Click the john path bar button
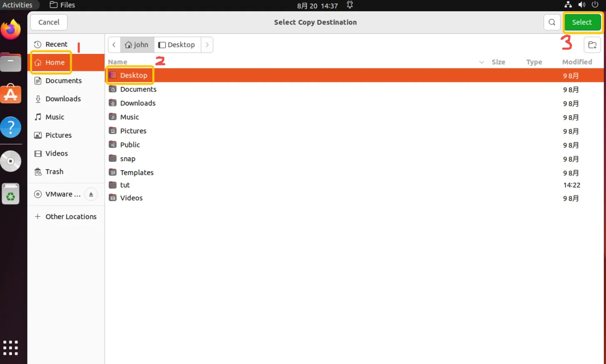 137,45
